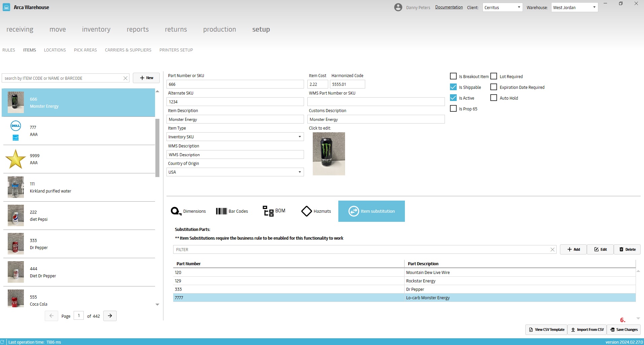Click the item image to edit it
Screen dimensions: 644x345
tap(329, 153)
